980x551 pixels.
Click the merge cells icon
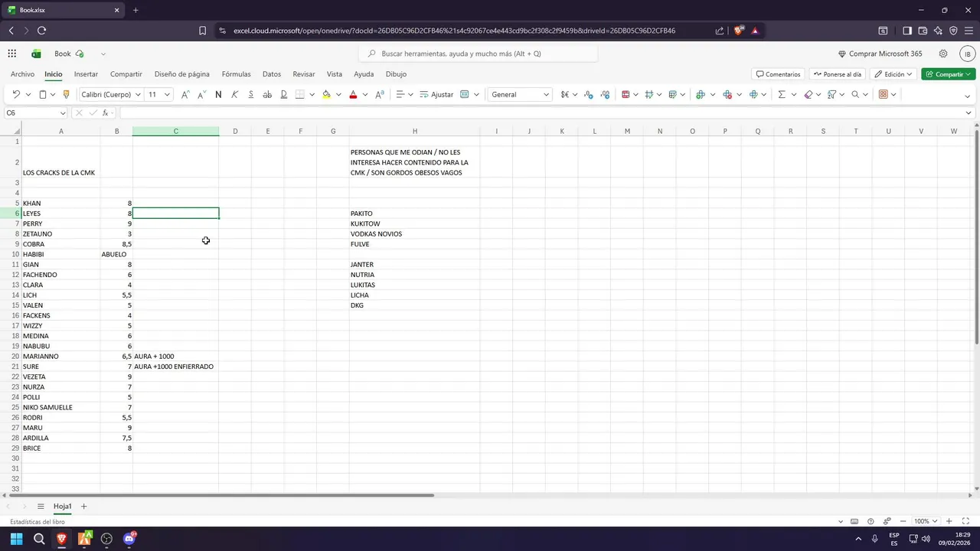tap(465, 94)
